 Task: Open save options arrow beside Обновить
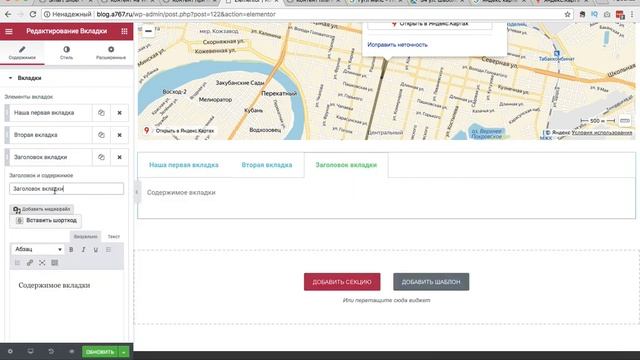124,352
